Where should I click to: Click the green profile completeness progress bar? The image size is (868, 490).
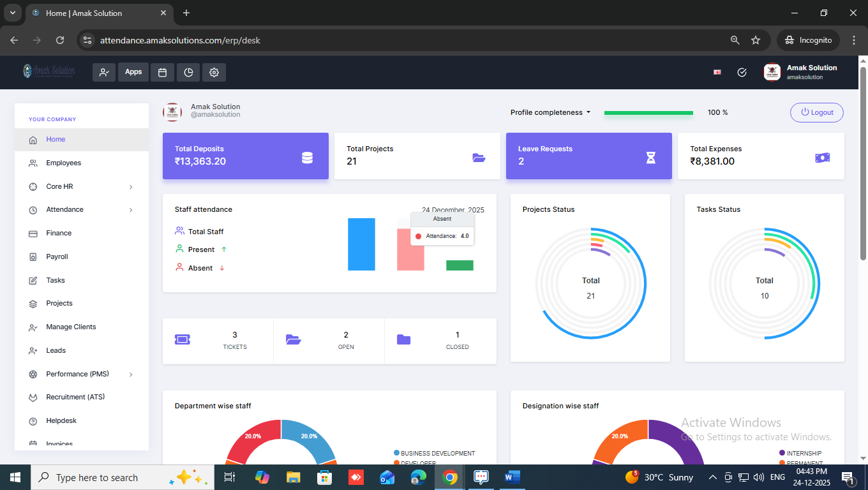coord(648,113)
